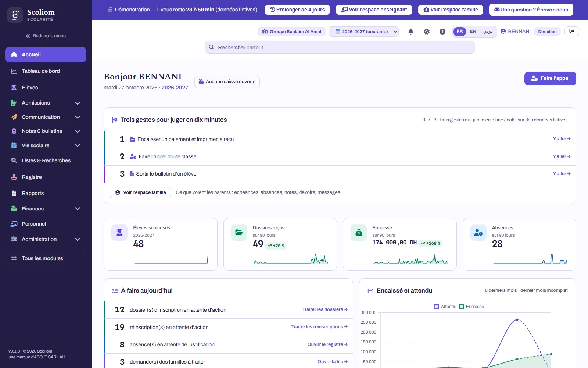Expand the Vie scolaire submenu
This screenshot has width=588, height=368.
[78, 145]
